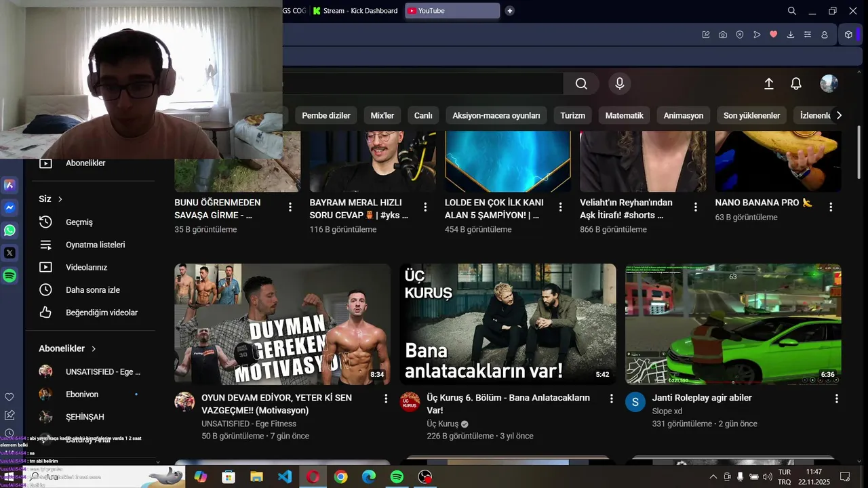
Task: Open Visual Studio Code from taskbar
Action: click(285, 477)
